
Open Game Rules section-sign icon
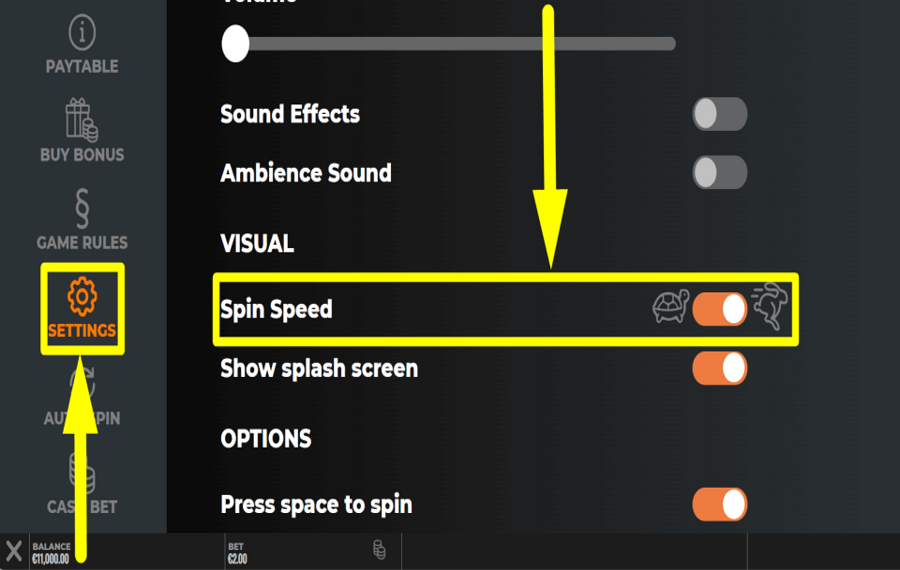click(x=82, y=207)
